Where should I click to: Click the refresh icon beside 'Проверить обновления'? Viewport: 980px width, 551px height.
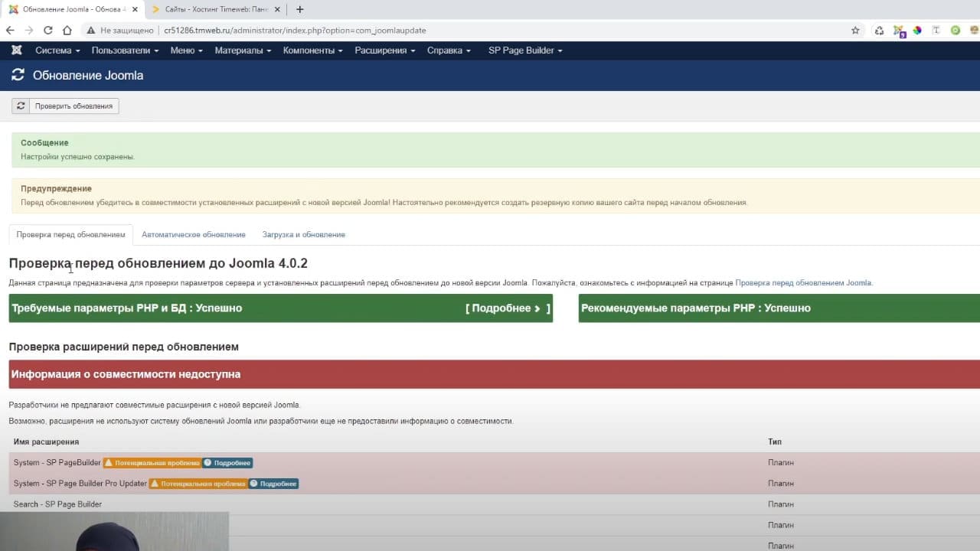tap(21, 106)
